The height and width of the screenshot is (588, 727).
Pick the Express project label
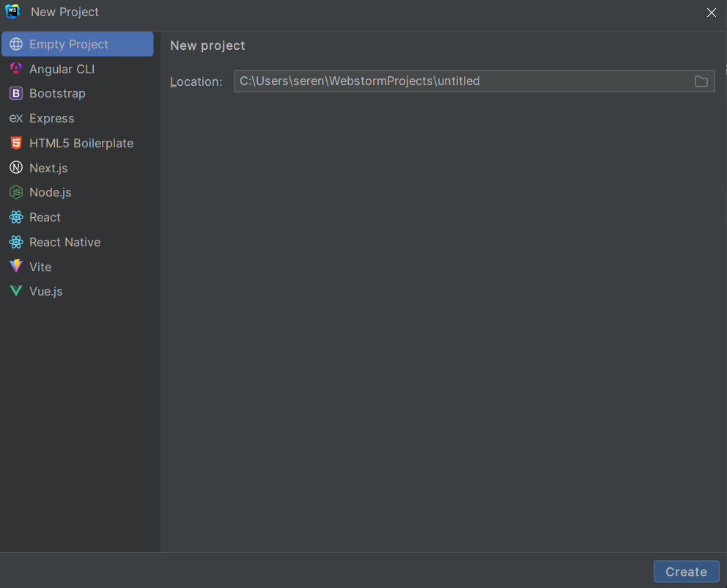[51, 118]
